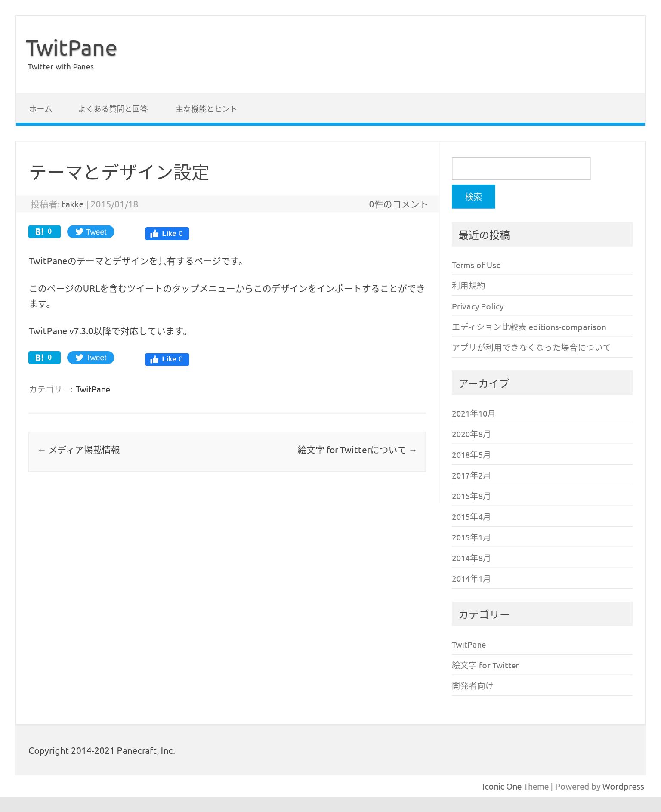The height and width of the screenshot is (812, 661).
Task: Click the text TwitPane v7.3.0以降で対応しています。
Action: [109, 331]
